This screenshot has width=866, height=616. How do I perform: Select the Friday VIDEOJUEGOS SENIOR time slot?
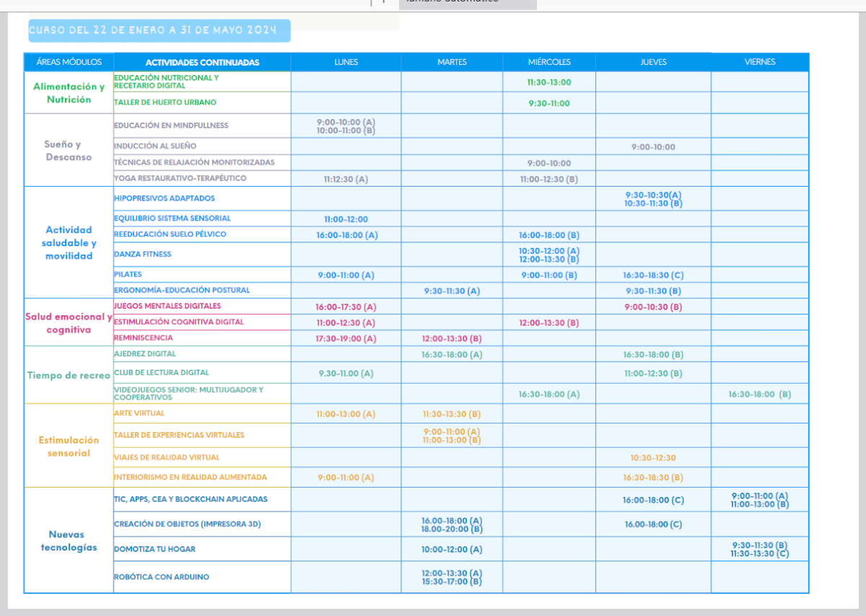tap(759, 395)
